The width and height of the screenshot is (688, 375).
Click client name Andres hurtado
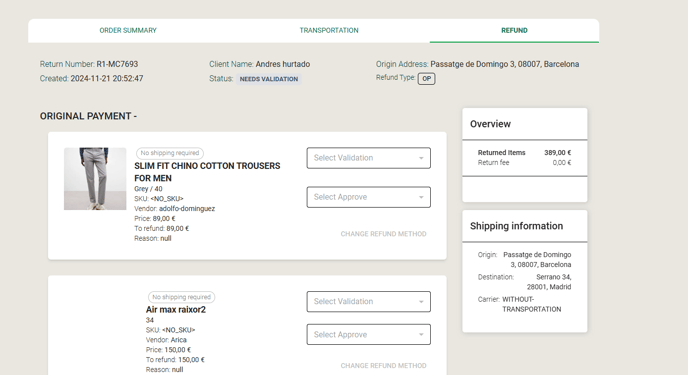pos(283,64)
